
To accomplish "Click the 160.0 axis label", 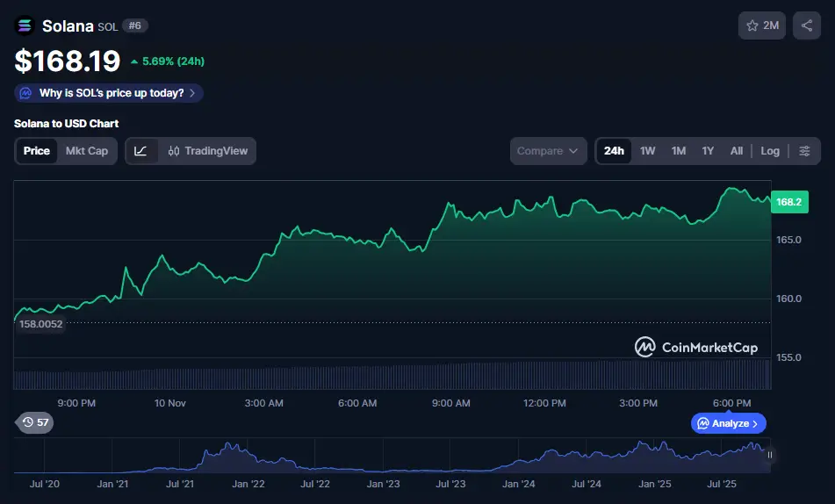I will pos(788,299).
